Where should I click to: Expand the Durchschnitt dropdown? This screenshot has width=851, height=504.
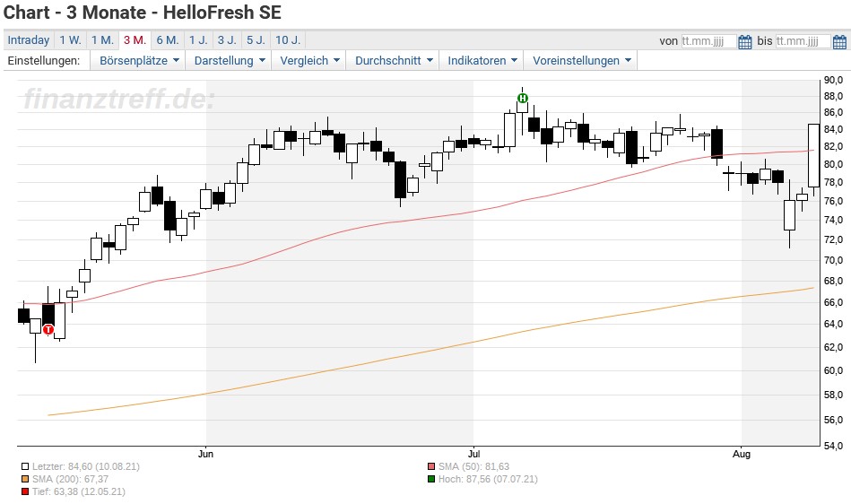click(x=394, y=61)
